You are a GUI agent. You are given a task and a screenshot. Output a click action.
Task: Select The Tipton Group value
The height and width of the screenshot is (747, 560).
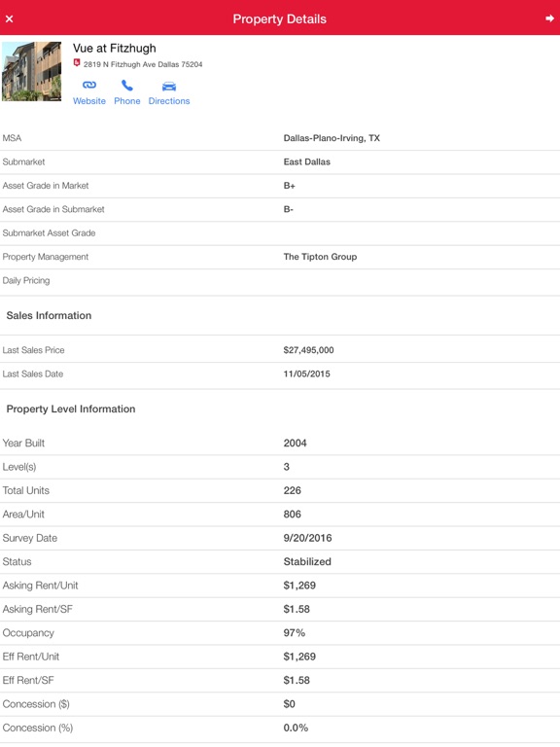click(320, 257)
